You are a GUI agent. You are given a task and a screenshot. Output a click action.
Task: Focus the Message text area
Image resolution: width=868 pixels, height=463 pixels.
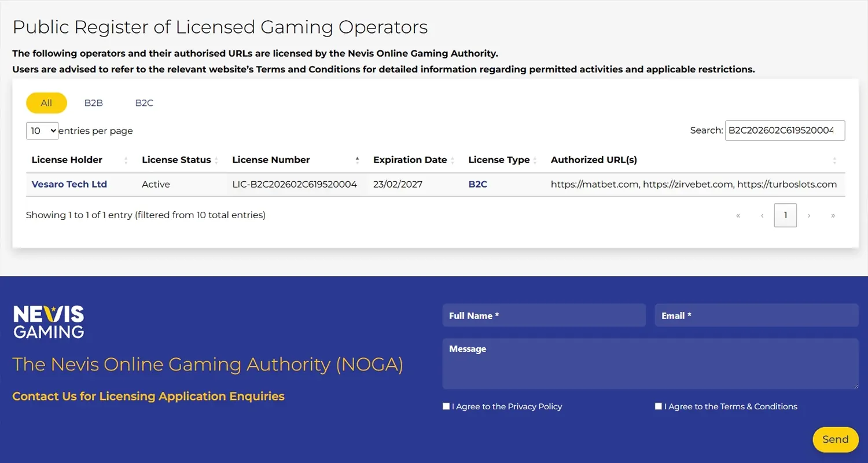pyautogui.click(x=650, y=363)
